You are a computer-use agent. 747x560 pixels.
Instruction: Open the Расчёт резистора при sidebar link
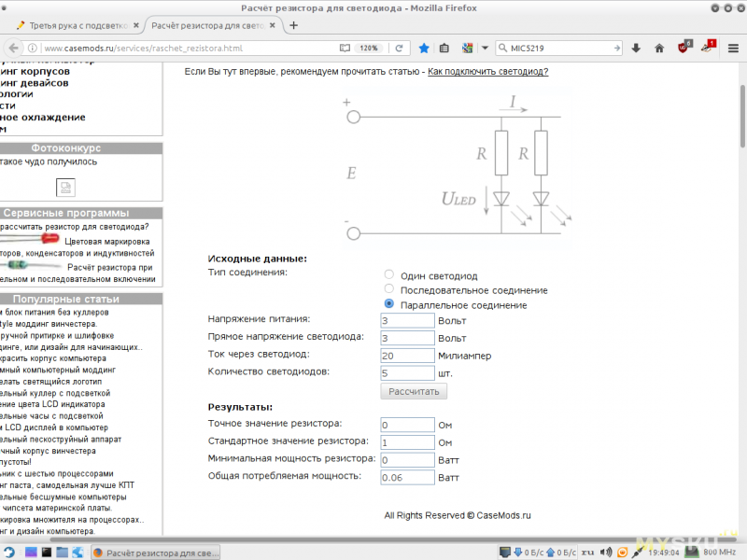tap(110, 267)
